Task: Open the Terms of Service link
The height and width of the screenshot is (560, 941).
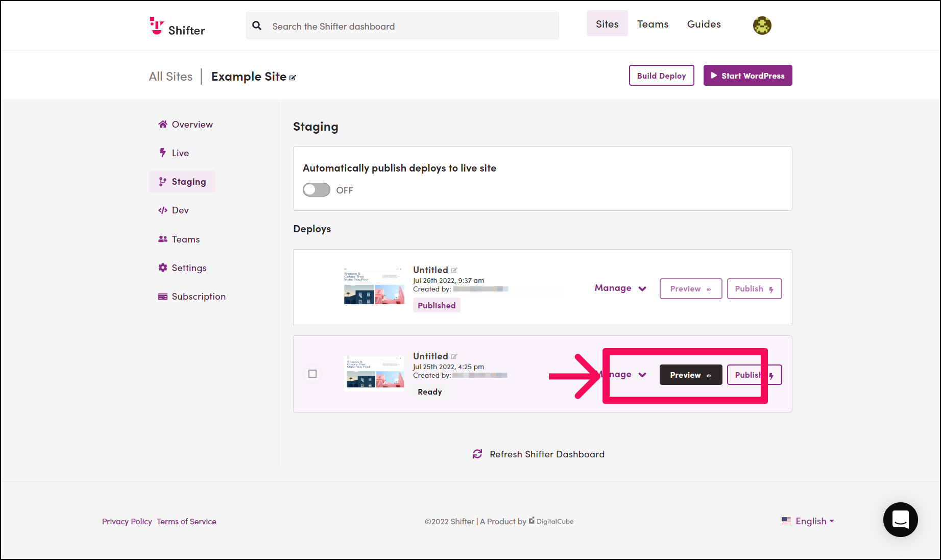Action: tap(186, 521)
